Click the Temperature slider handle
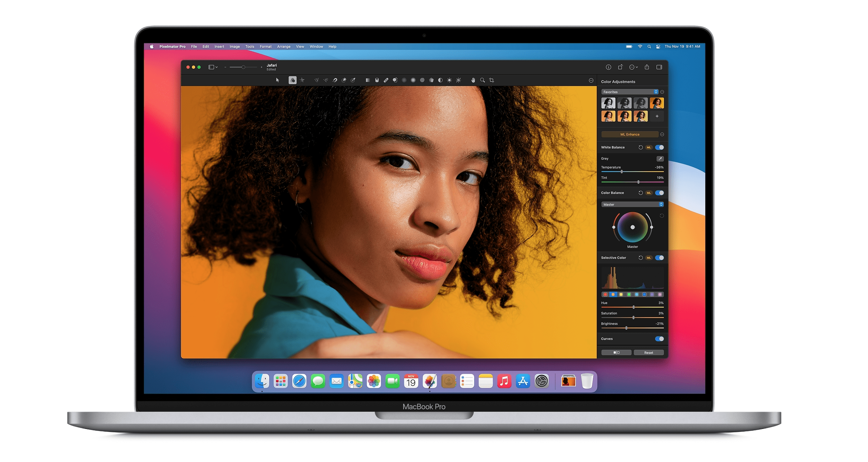The height and width of the screenshot is (462, 868). point(622,172)
